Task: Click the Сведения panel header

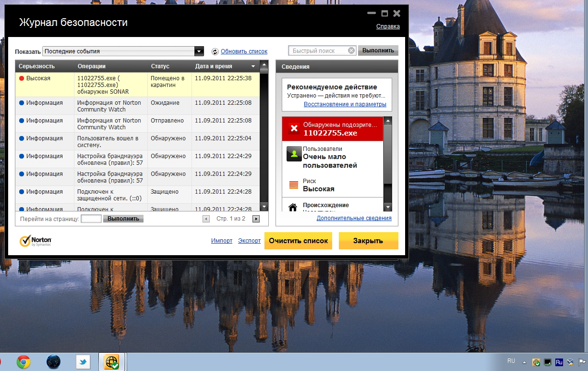Action: (337, 66)
